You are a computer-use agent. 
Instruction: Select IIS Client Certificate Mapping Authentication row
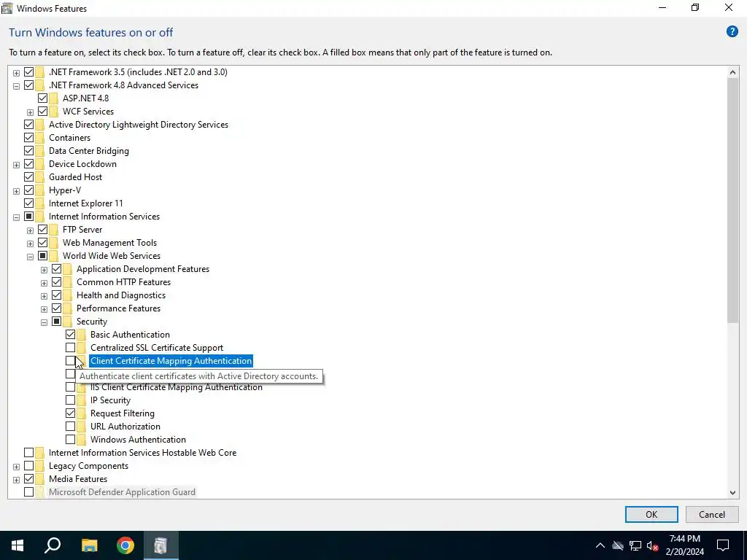click(x=177, y=387)
